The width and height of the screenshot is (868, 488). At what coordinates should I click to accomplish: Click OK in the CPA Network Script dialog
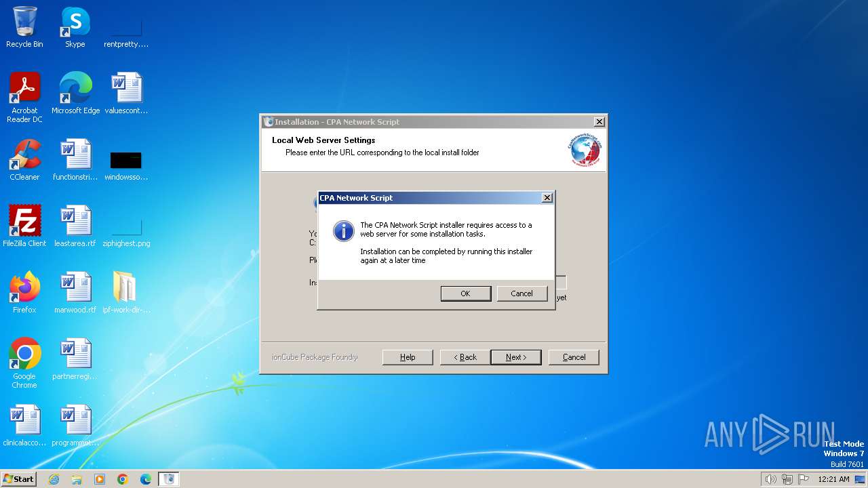click(465, 293)
